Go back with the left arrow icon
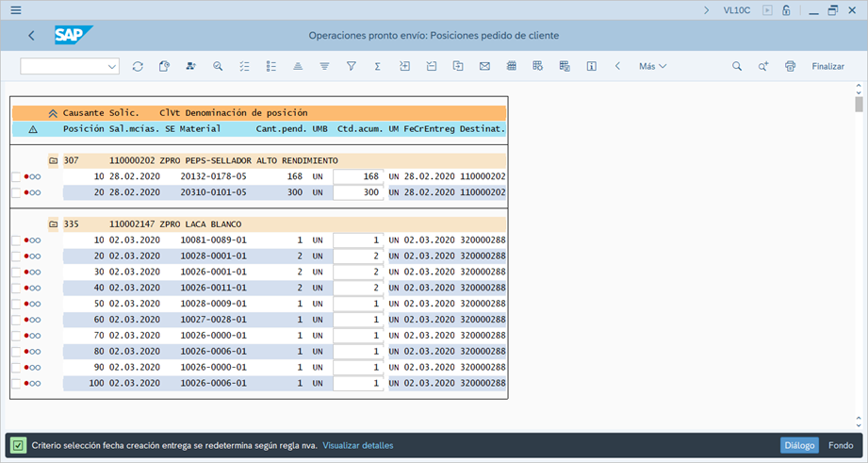The image size is (868, 463). [31, 36]
